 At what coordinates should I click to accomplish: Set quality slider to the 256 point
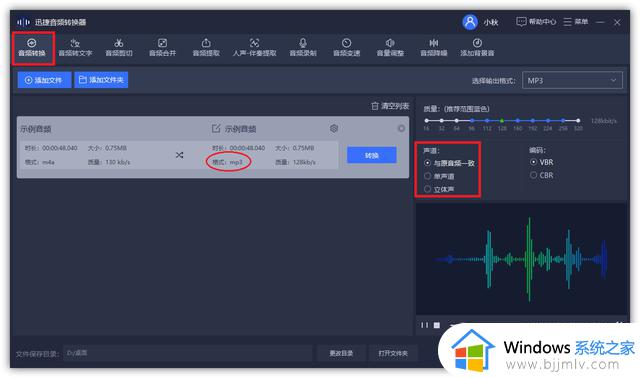coord(563,120)
